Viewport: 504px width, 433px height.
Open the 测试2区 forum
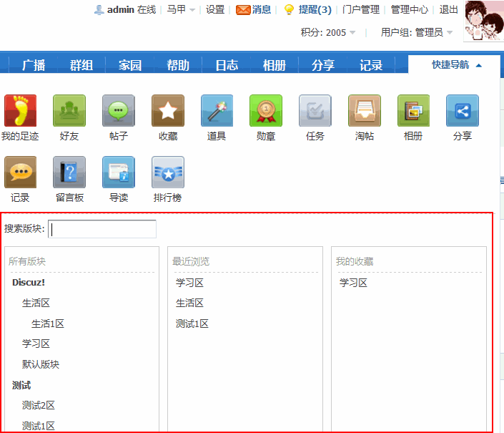tap(39, 405)
